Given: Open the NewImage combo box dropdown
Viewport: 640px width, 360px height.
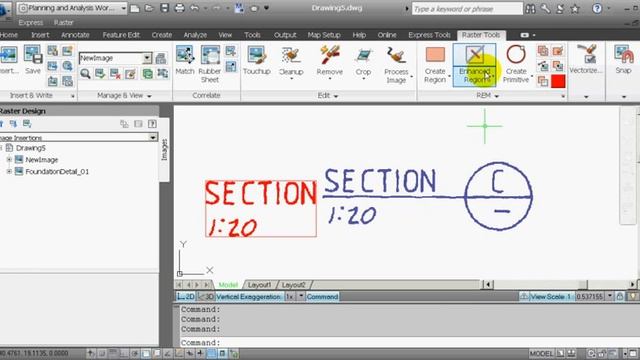Looking at the screenshot, I should pos(147,58).
